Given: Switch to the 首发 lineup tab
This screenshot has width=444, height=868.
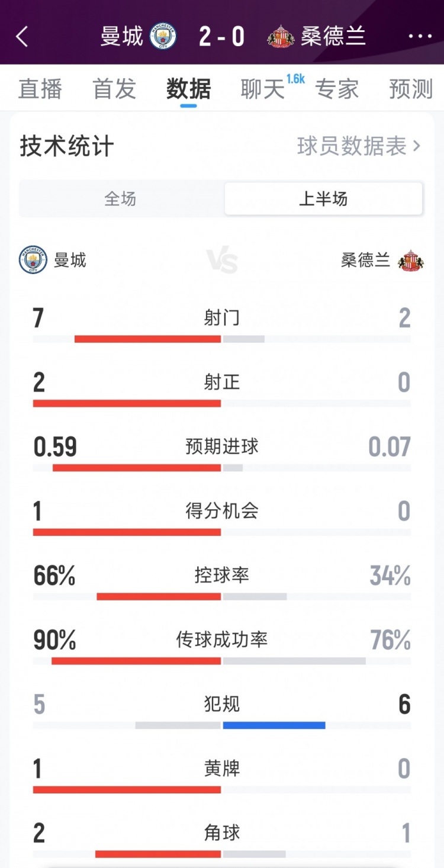Looking at the screenshot, I should point(114,89).
